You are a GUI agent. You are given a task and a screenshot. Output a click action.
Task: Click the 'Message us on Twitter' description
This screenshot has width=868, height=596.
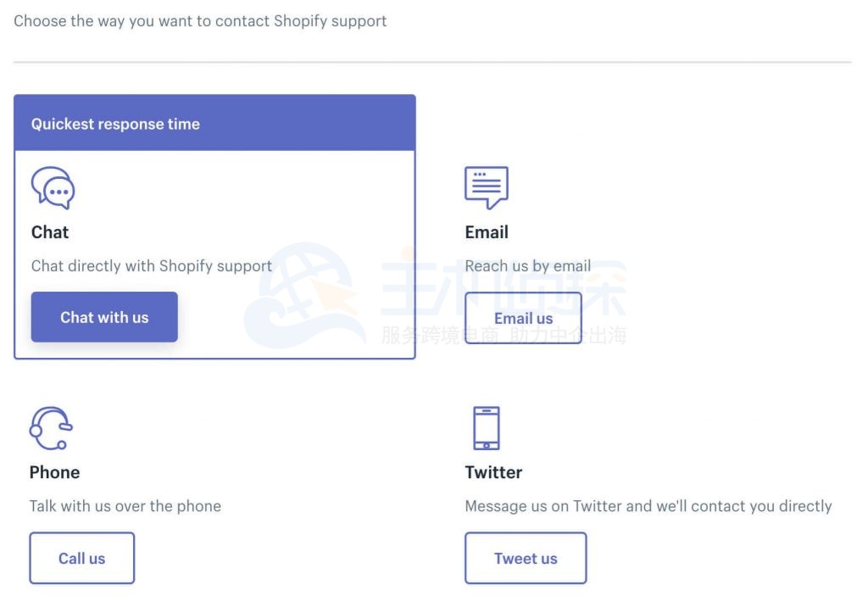click(x=648, y=506)
